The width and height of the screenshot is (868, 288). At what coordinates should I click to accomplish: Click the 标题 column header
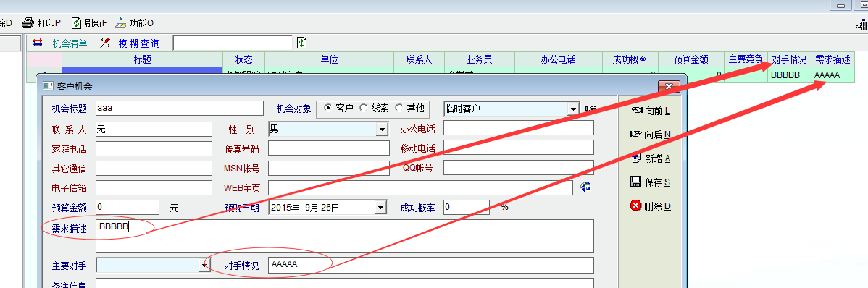pos(142,60)
